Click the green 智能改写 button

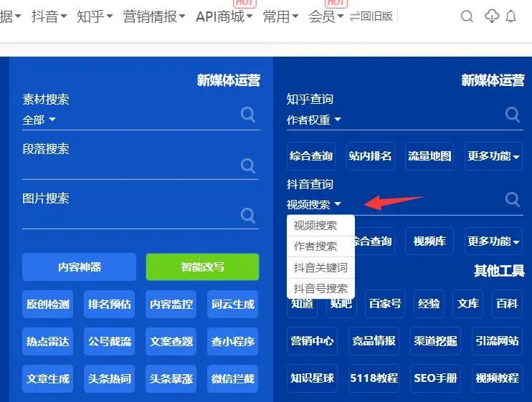click(203, 267)
